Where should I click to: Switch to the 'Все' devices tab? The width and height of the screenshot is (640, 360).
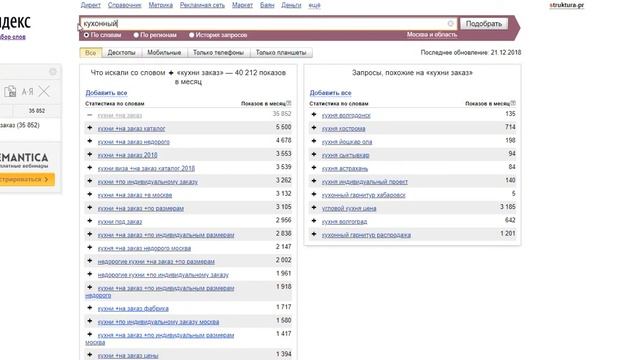pyautogui.click(x=91, y=53)
